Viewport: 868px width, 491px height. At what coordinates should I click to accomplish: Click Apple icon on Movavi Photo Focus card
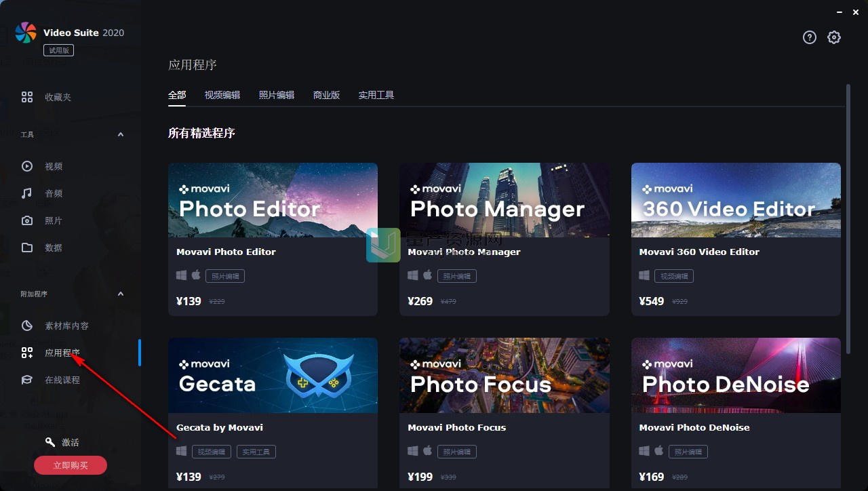point(427,450)
